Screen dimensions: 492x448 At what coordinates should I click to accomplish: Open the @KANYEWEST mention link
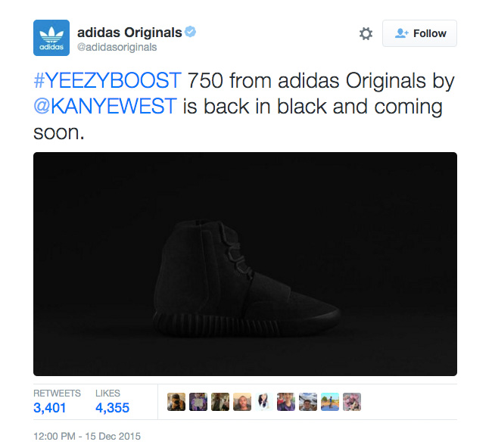[105, 106]
